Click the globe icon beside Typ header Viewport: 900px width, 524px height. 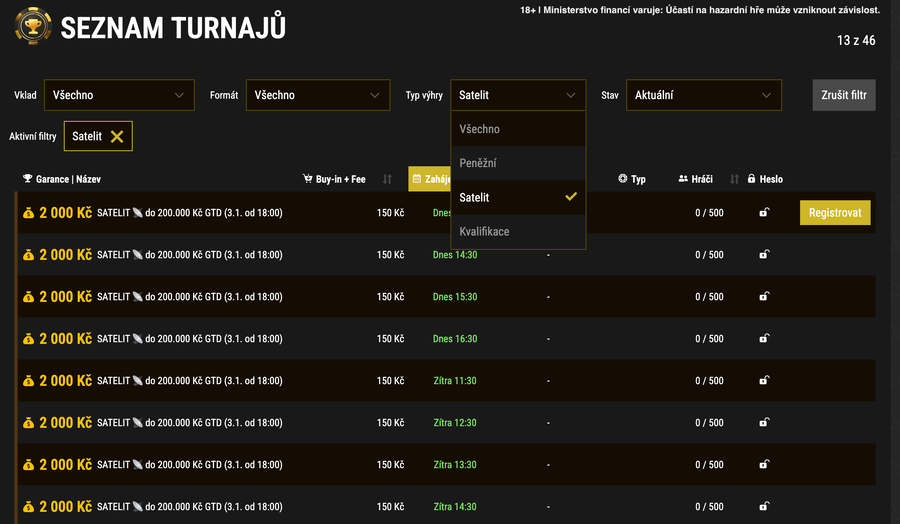click(x=623, y=180)
